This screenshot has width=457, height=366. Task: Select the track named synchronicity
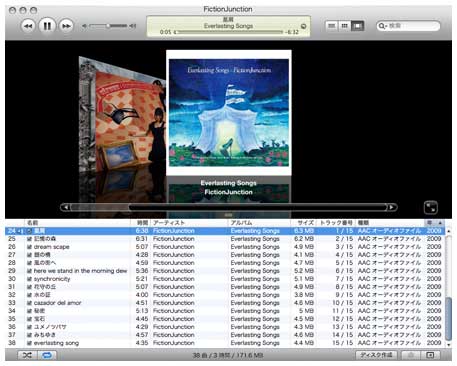(52, 279)
